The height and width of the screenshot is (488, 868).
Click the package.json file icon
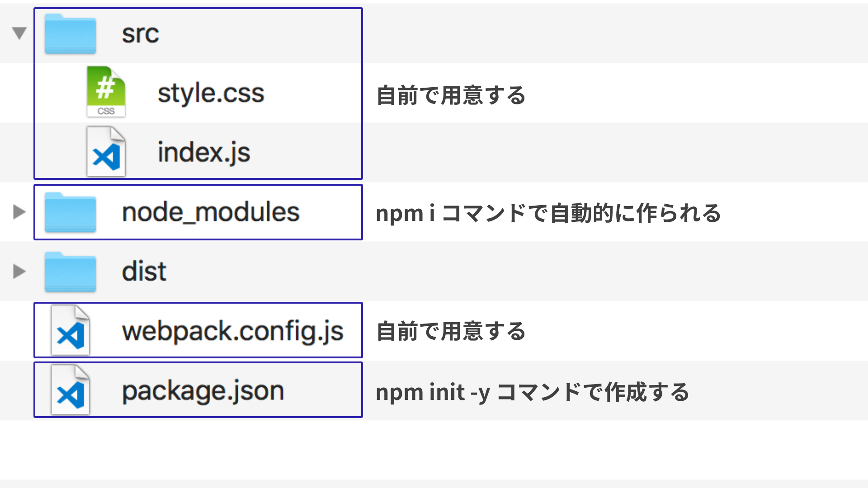point(70,390)
